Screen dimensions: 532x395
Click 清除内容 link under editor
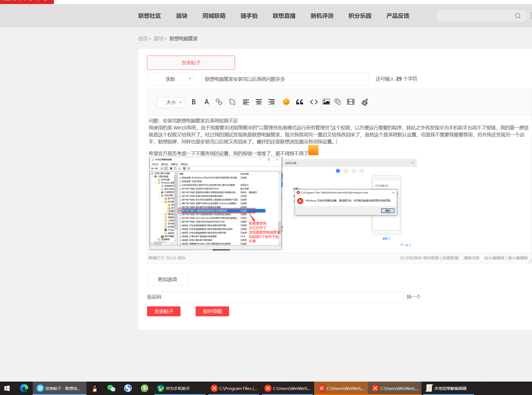click(x=471, y=258)
